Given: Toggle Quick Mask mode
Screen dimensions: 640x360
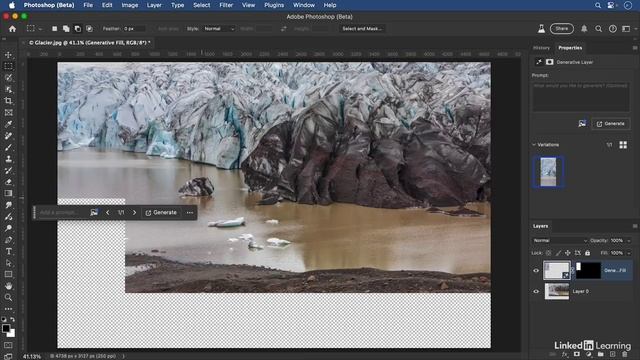Looking at the screenshot, I should pos(8,345).
